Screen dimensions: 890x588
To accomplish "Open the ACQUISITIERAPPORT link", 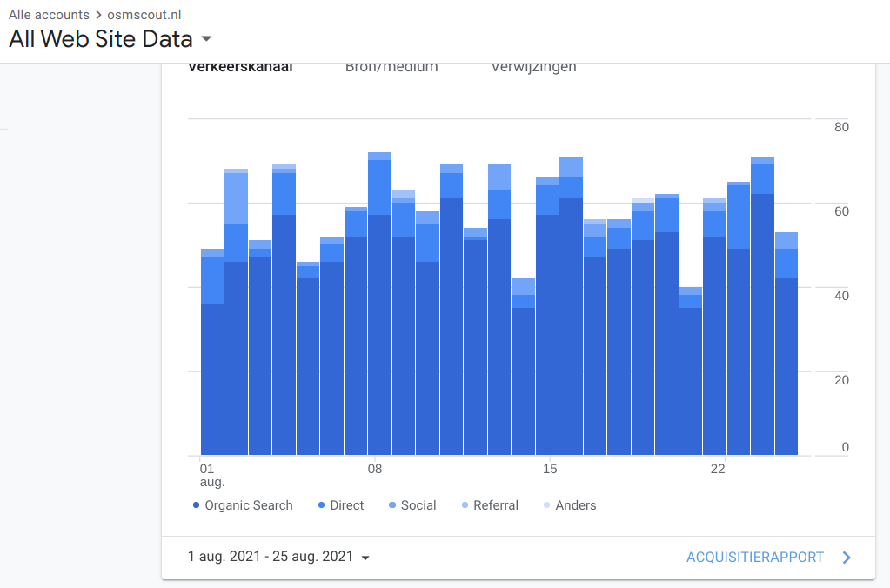I will 755,558.
